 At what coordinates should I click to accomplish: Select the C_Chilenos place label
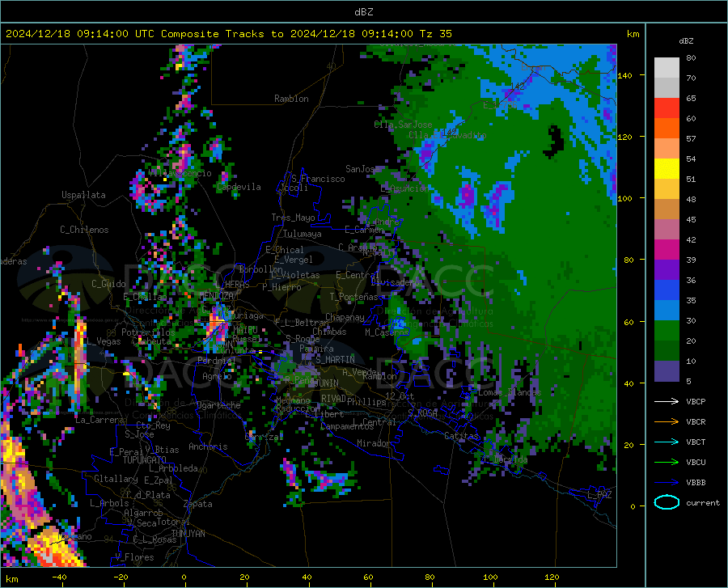(84, 230)
